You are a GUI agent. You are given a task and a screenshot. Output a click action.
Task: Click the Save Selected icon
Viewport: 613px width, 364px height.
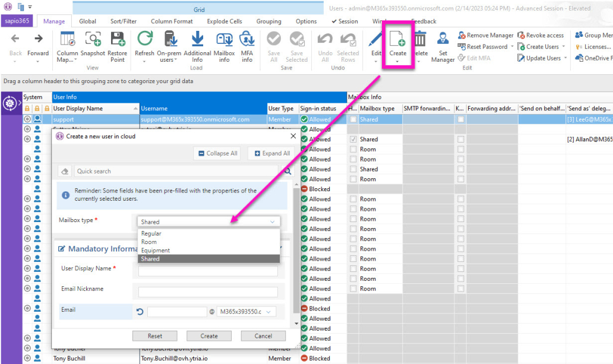(x=297, y=39)
